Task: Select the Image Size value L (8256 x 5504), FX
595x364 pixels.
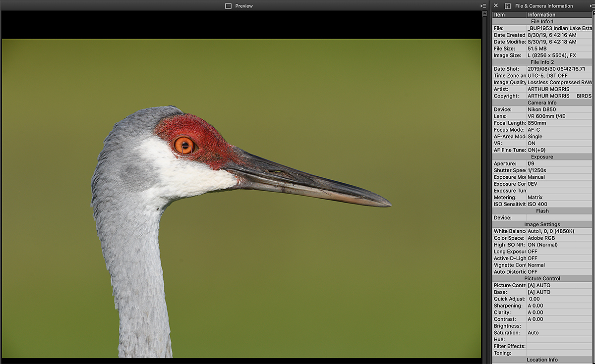Action: point(552,55)
